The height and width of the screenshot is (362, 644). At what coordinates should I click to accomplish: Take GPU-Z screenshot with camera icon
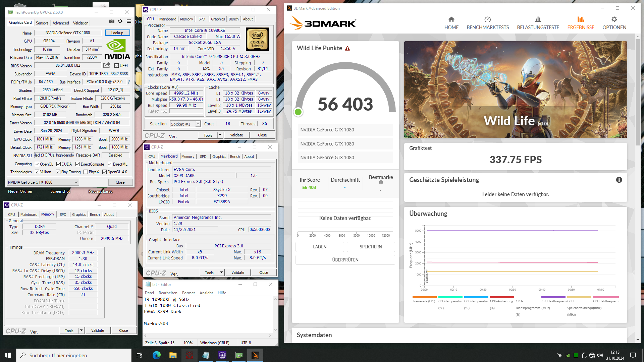(112, 21)
